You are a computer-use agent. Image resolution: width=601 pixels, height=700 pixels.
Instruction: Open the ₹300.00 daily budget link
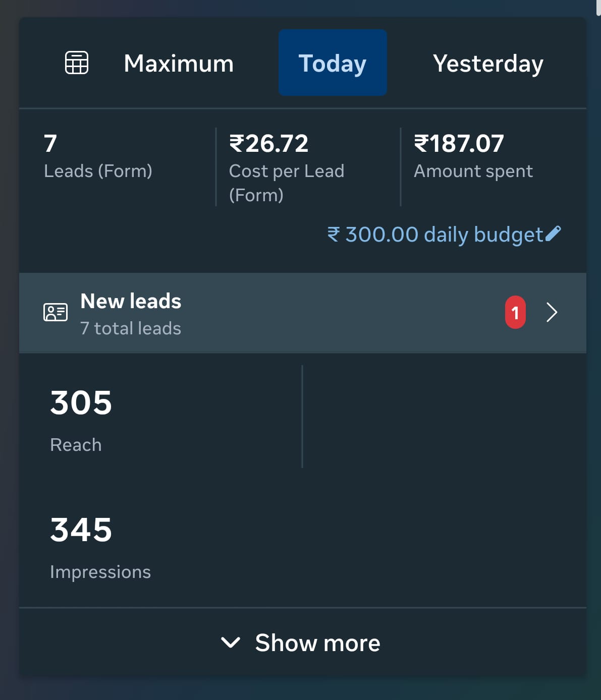pos(435,235)
